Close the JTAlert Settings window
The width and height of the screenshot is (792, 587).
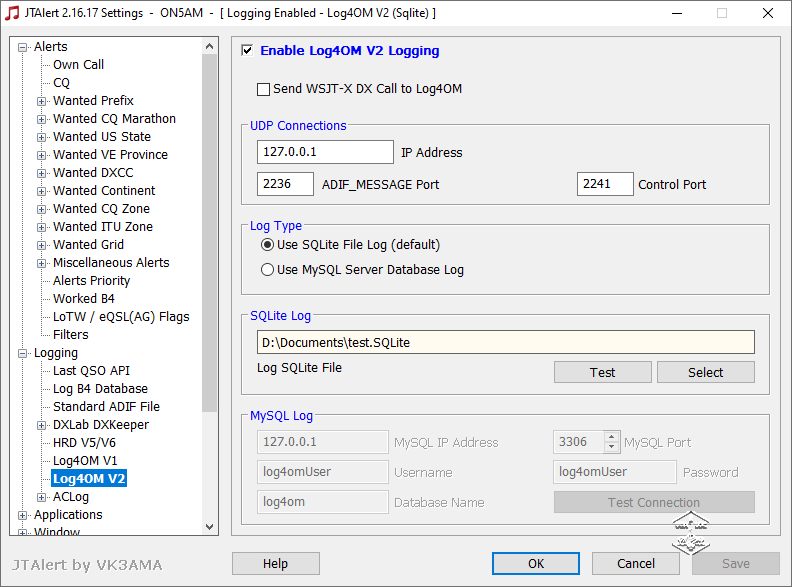point(768,13)
